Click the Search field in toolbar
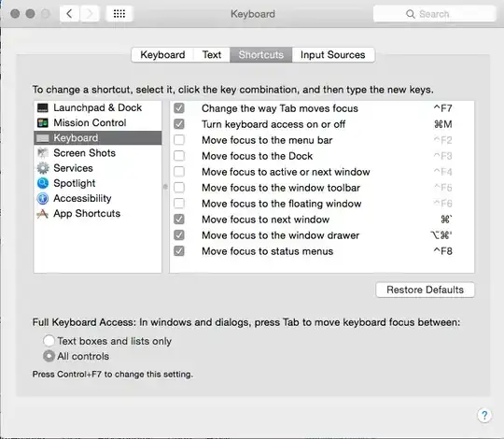 434,14
